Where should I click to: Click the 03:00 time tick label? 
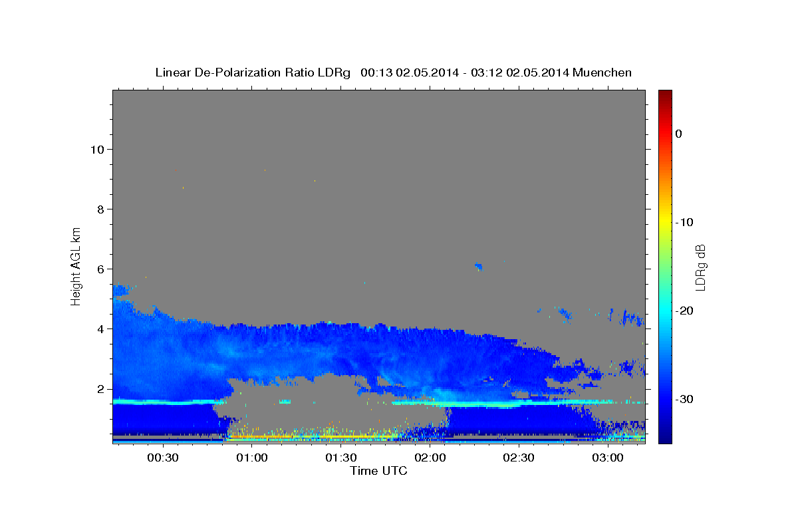(x=608, y=458)
